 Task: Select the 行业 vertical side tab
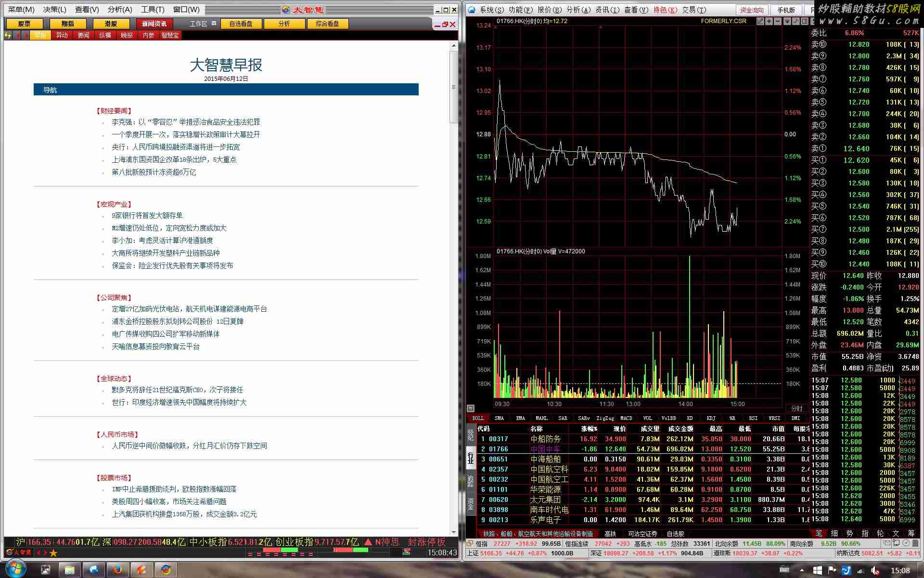[471, 458]
